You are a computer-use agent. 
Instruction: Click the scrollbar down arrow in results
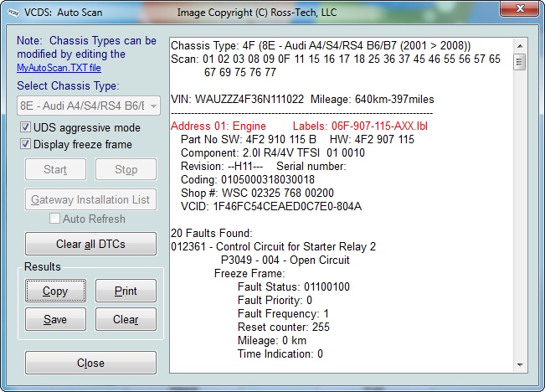pyautogui.click(x=520, y=365)
